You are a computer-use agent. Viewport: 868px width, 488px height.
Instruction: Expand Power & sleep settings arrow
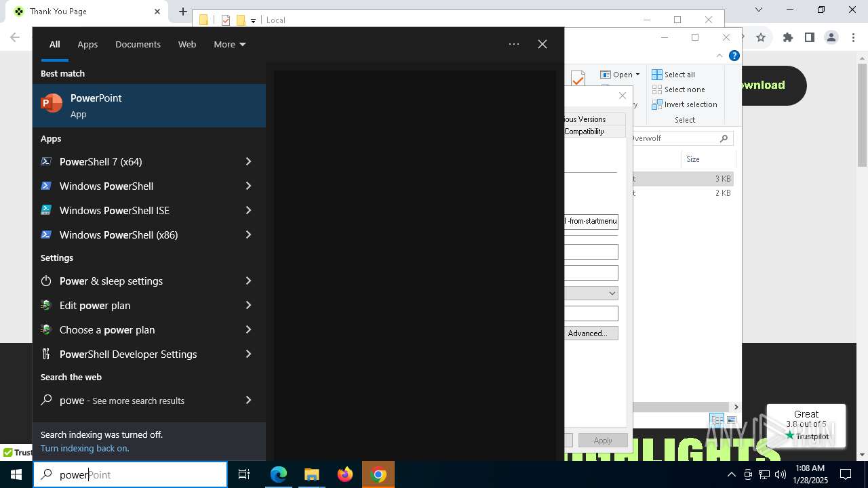tap(248, 281)
